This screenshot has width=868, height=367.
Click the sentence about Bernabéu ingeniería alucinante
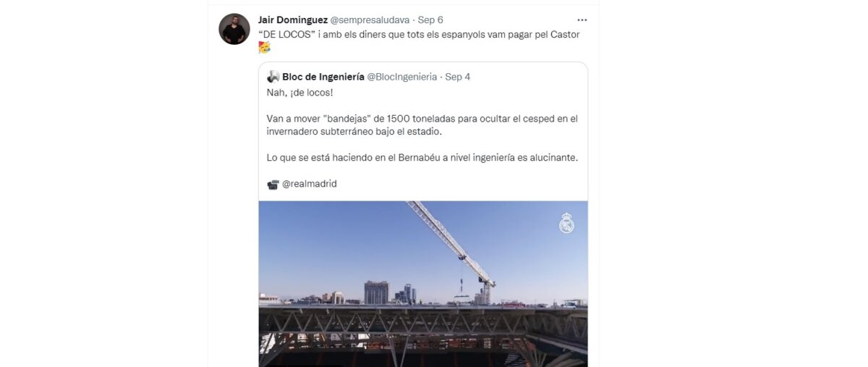click(422, 158)
